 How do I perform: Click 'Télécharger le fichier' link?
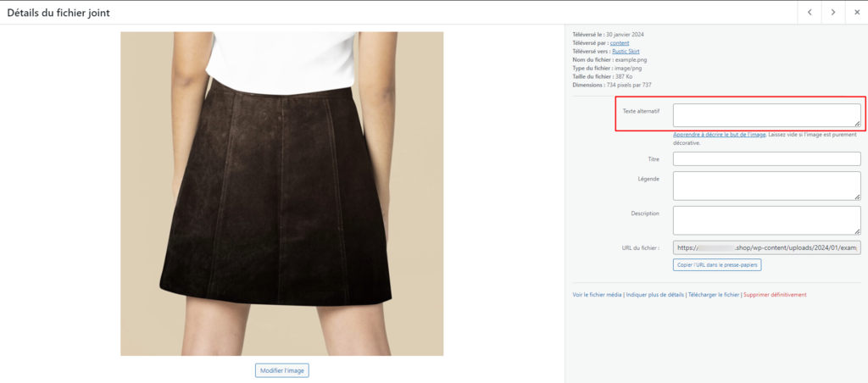[x=714, y=295]
